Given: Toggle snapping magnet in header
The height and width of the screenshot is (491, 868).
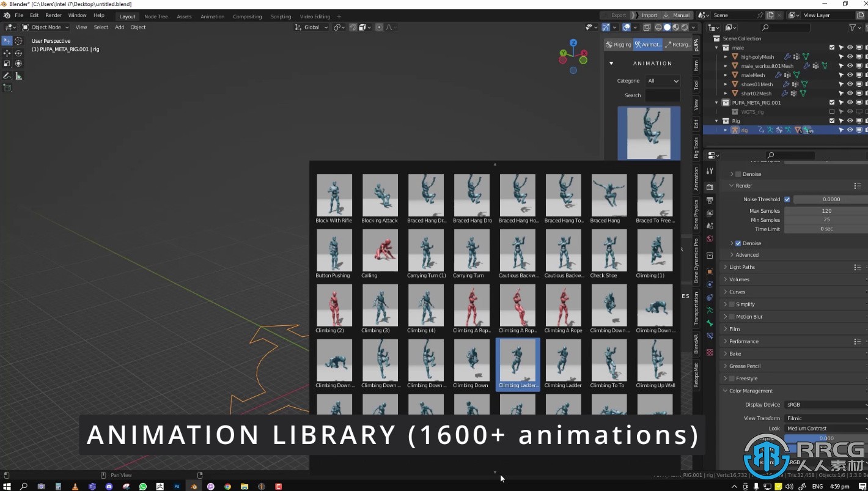Looking at the screenshot, I should (x=353, y=28).
